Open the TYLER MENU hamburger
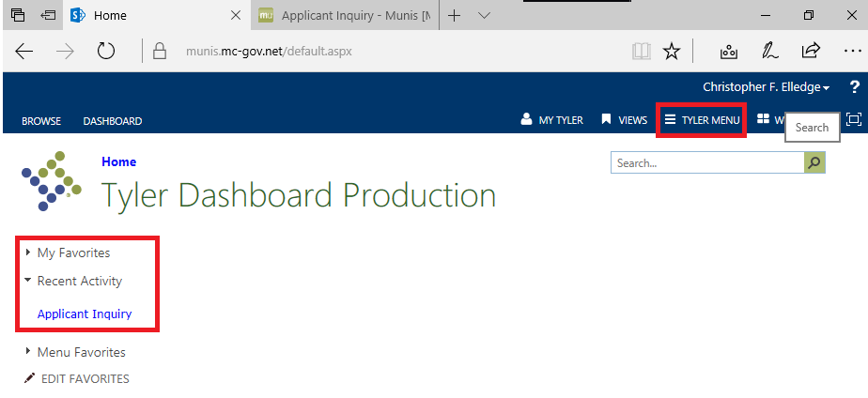The width and height of the screenshot is (868, 398). click(702, 120)
